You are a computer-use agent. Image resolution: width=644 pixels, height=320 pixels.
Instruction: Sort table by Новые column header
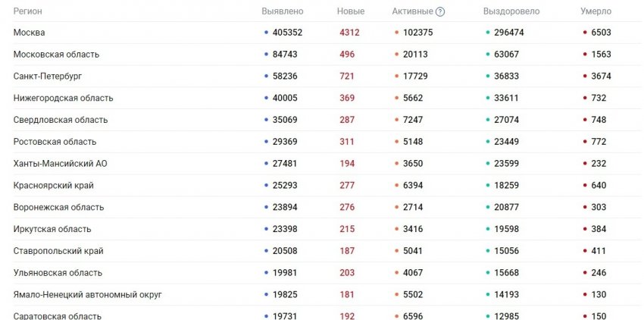351,12
